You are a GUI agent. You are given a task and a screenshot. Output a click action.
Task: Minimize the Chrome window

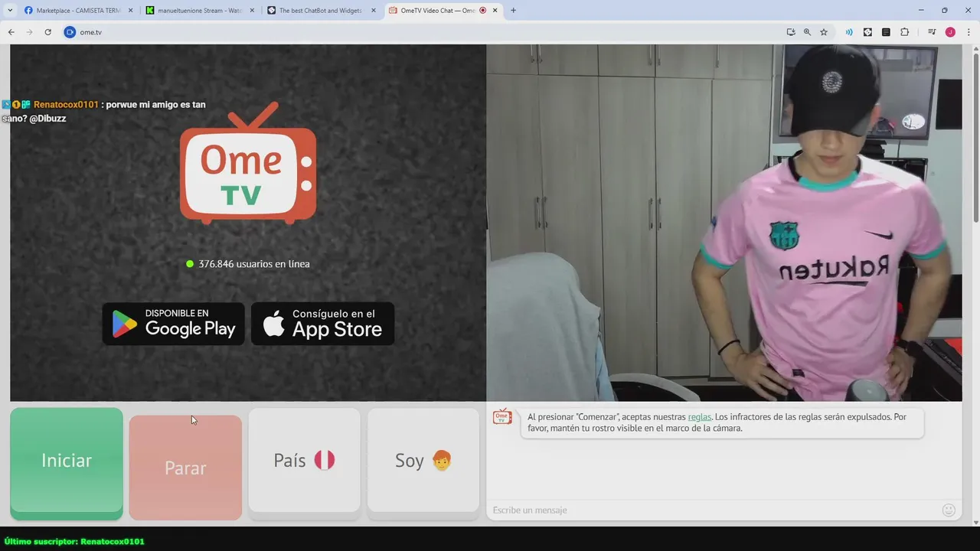click(922, 11)
